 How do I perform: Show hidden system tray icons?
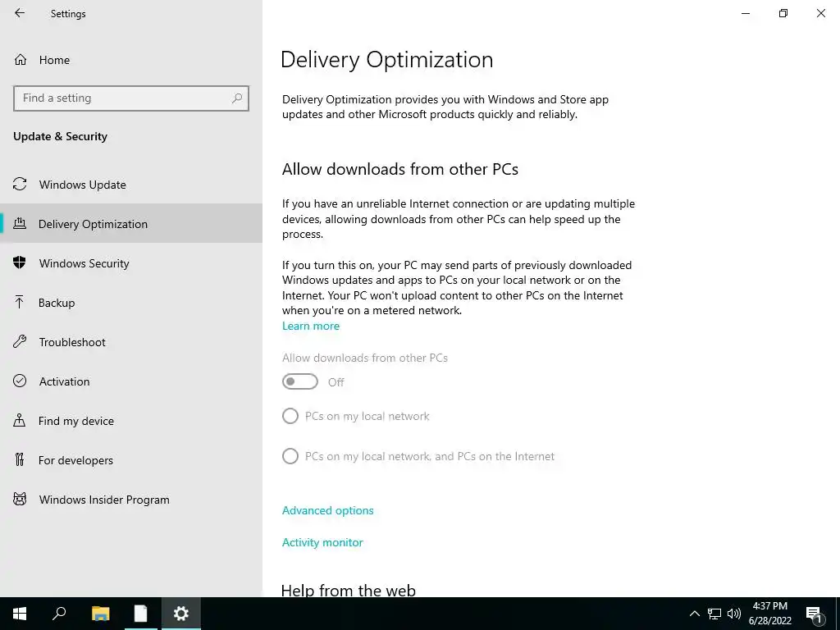click(694, 614)
